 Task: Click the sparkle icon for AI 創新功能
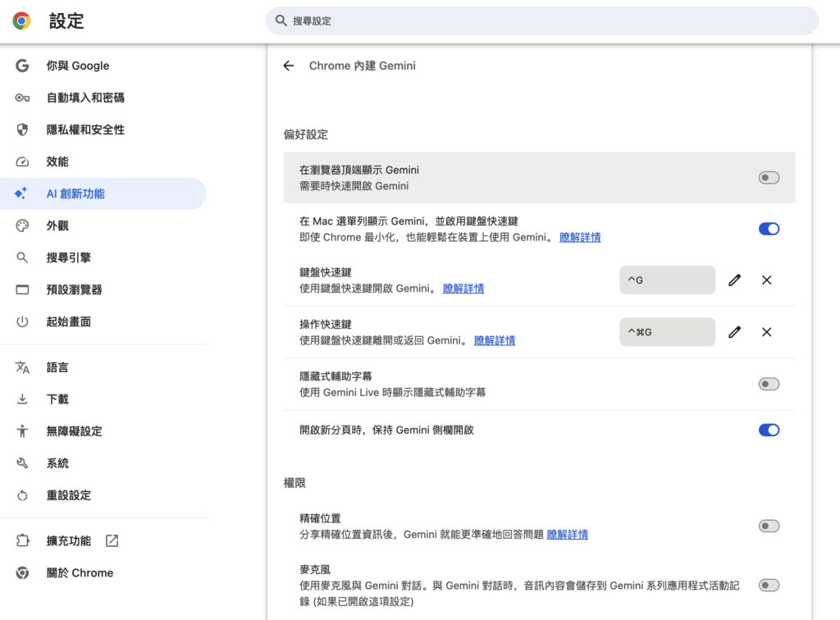pos(21,194)
